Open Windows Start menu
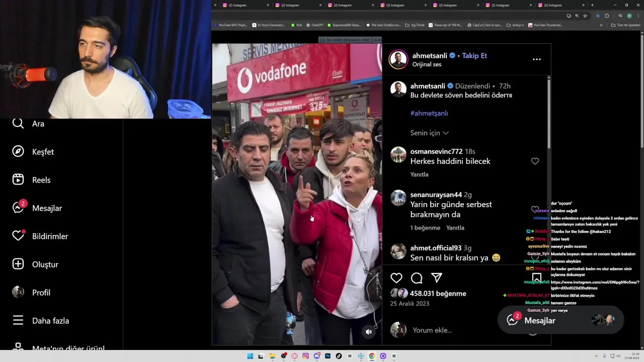 [x=250, y=356]
